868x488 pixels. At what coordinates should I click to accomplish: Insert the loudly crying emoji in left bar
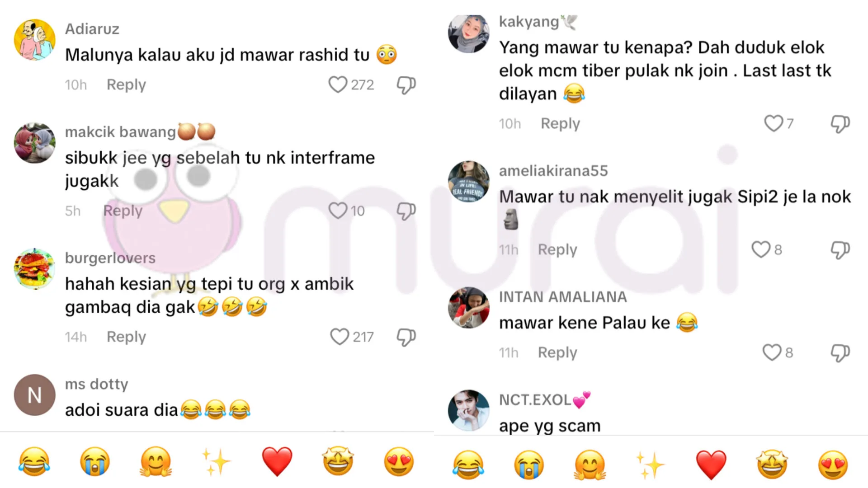(x=95, y=462)
